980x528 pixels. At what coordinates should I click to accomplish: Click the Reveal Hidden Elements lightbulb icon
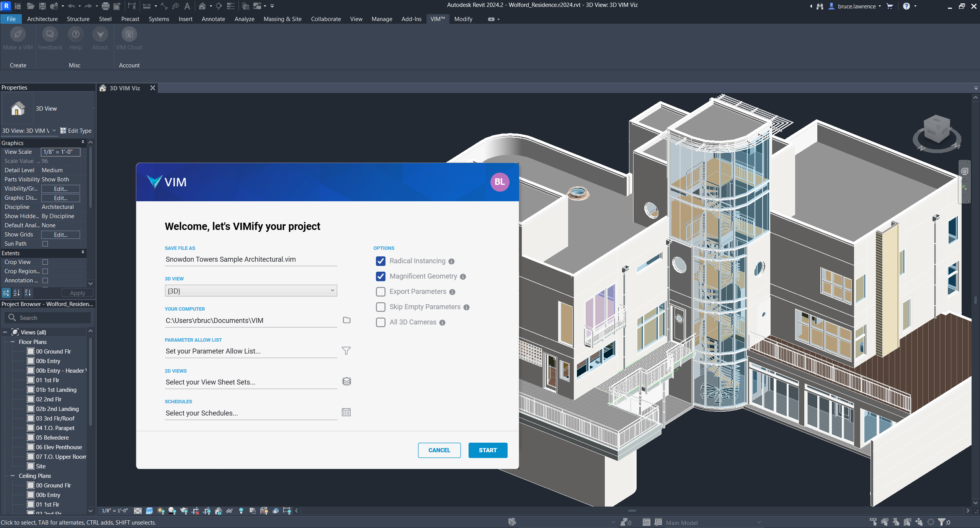[241, 511]
